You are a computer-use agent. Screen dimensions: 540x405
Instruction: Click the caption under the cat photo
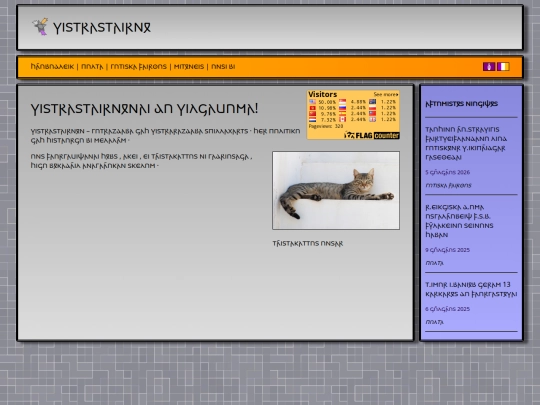pyautogui.click(x=308, y=243)
